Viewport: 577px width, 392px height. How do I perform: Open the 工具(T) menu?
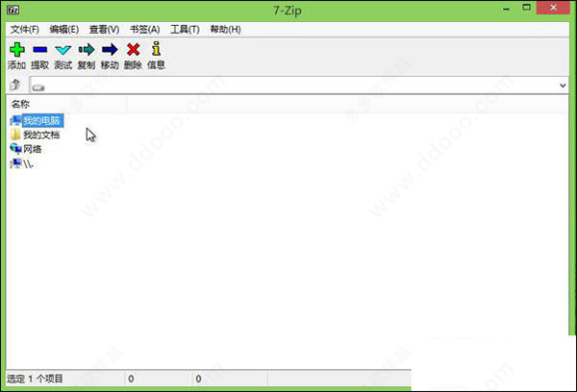(185, 30)
